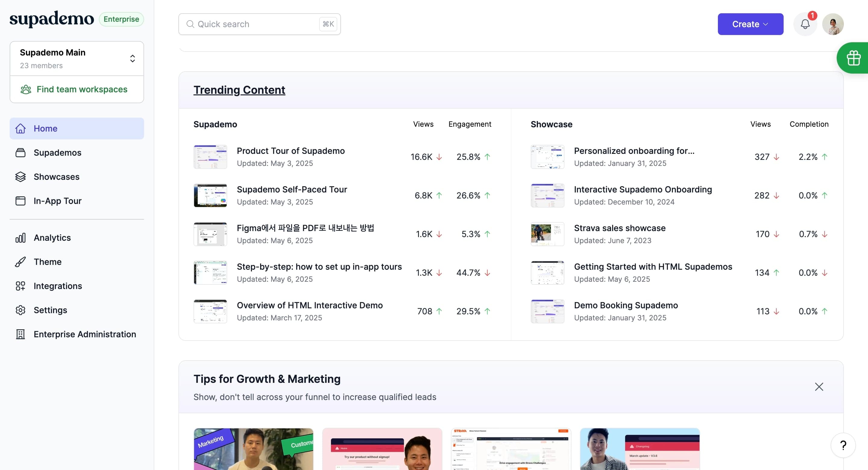Click the 44.7% engagement value
The height and width of the screenshot is (470, 868).
pyautogui.click(x=468, y=273)
